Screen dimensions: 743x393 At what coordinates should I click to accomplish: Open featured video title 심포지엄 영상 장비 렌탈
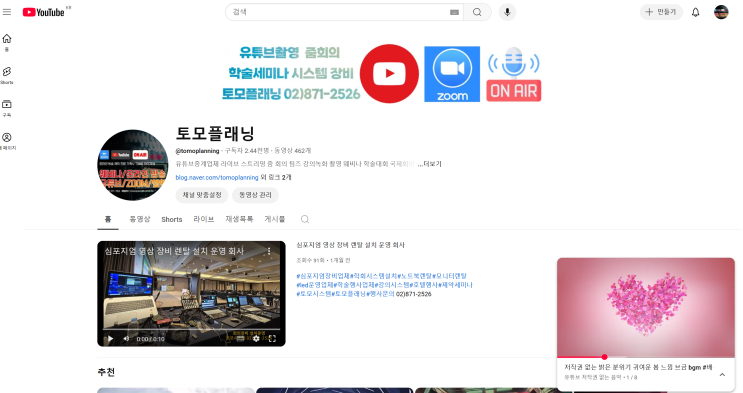click(351, 245)
